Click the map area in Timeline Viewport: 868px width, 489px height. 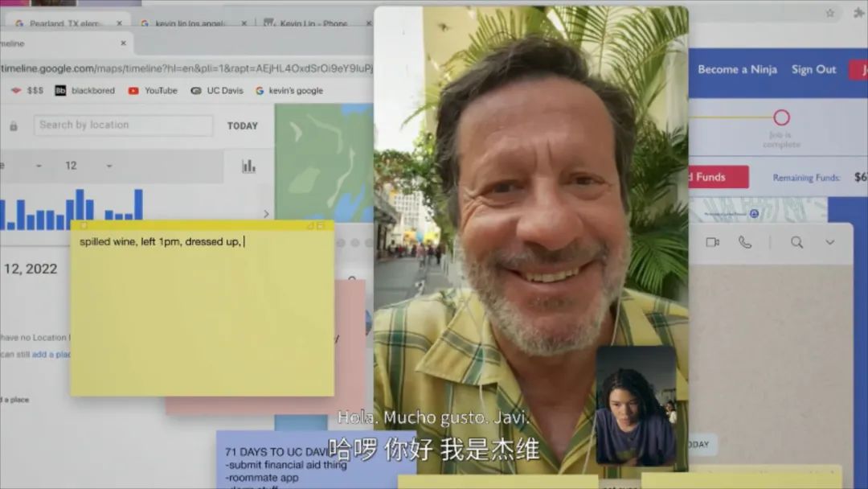click(x=325, y=162)
